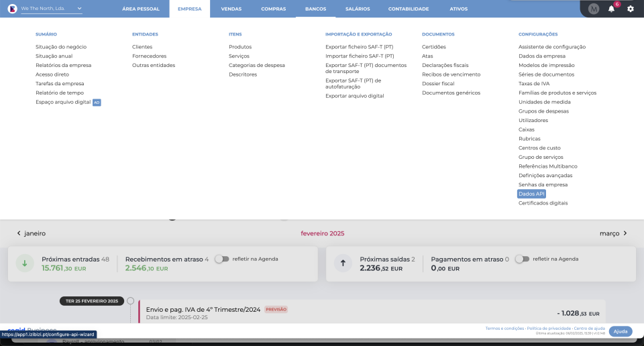Select the timeline circle marker for 25 fevereiro

pos(130,301)
